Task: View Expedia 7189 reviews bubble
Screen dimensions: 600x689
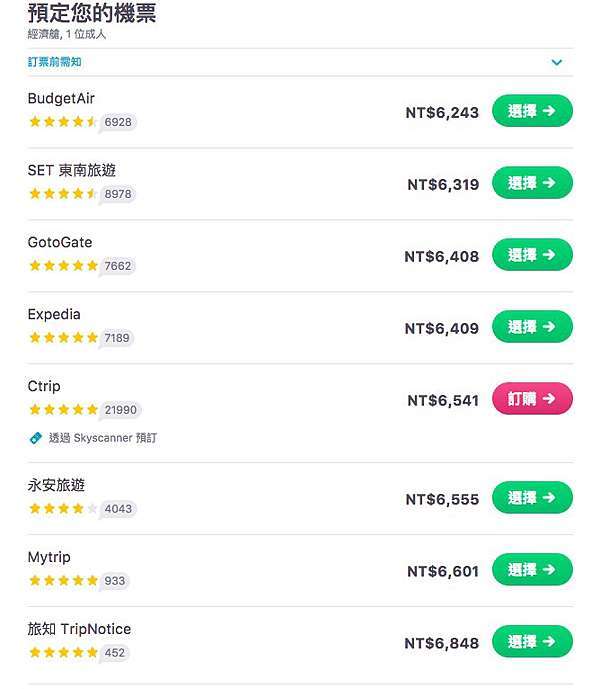Action: pyautogui.click(x=116, y=338)
